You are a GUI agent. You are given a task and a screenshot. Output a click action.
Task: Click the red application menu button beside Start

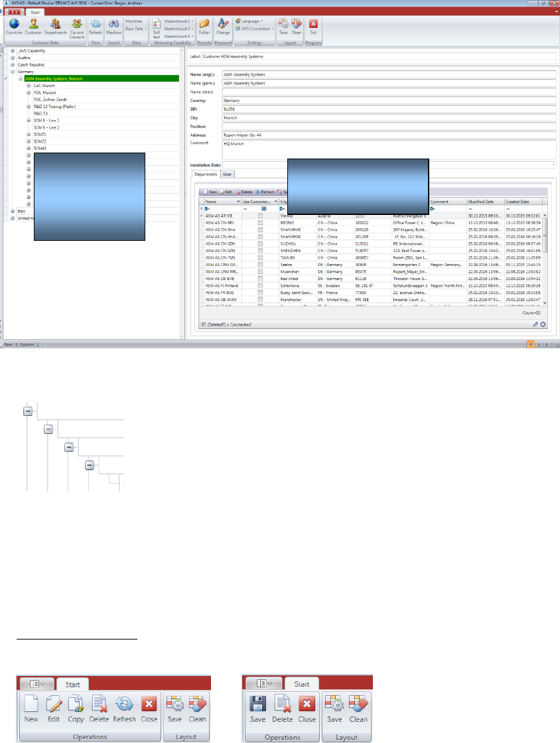(x=14, y=12)
